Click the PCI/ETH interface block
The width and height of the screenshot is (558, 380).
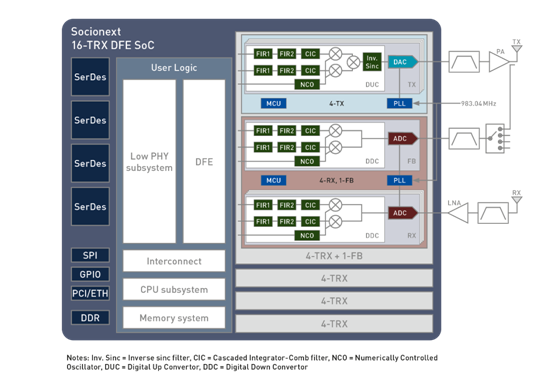point(90,294)
